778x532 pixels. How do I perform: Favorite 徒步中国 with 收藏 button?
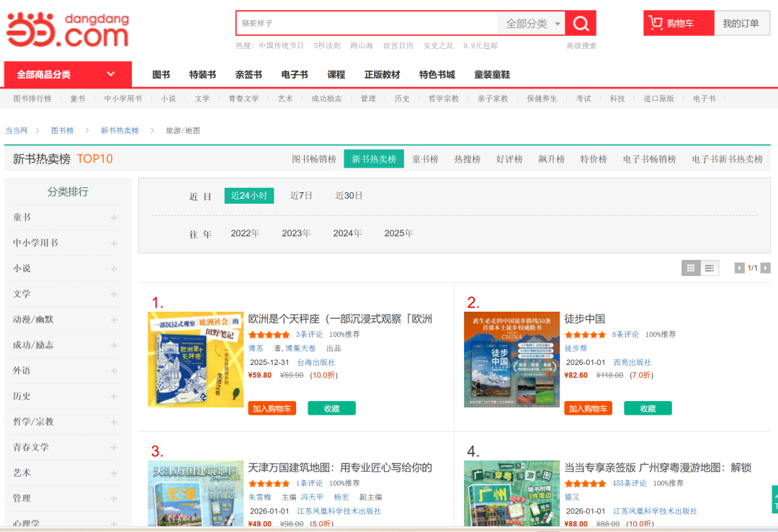pyautogui.click(x=648, y=409)
